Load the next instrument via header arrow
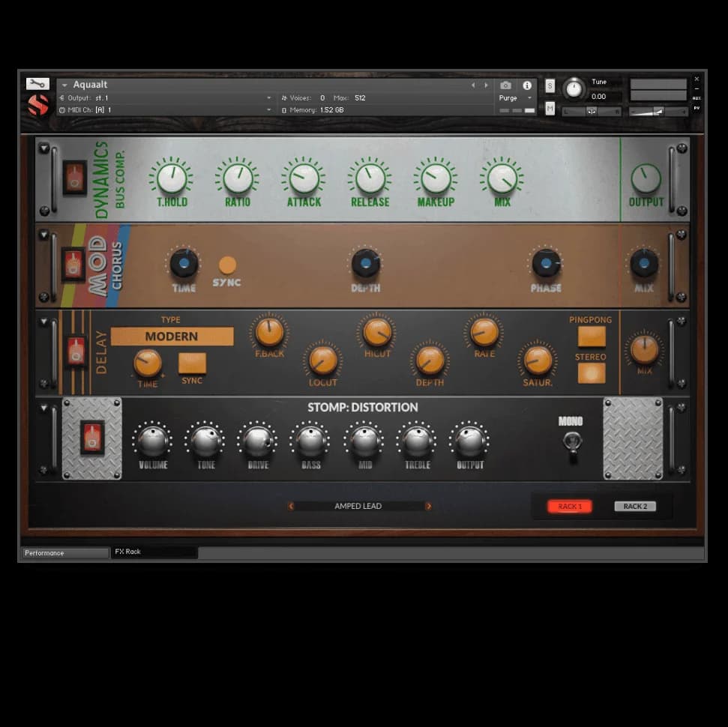 tap(486, 85)
